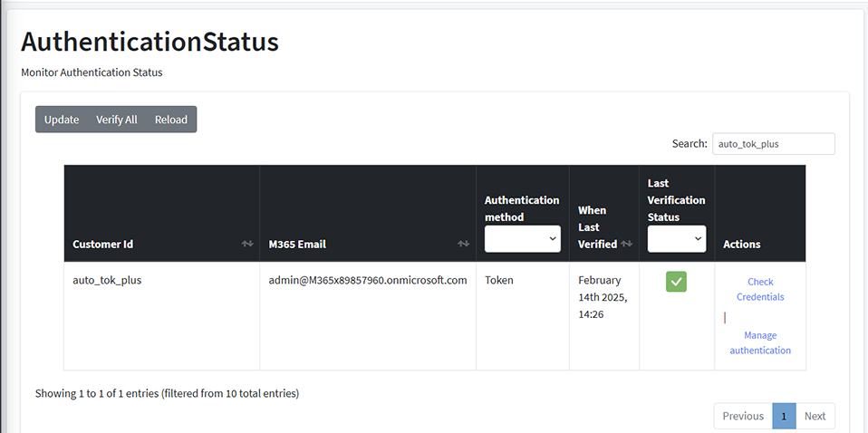
Task: Sort table by Customer Id arrows
Action: point(247,245)
